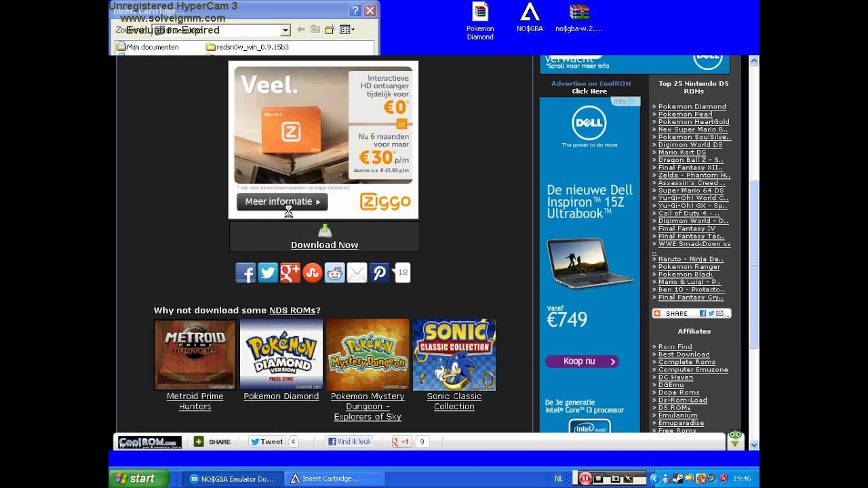Click the sidebar SHARE bookmark widget
Screen dimensions: 868x488
(x=691, y=313)
